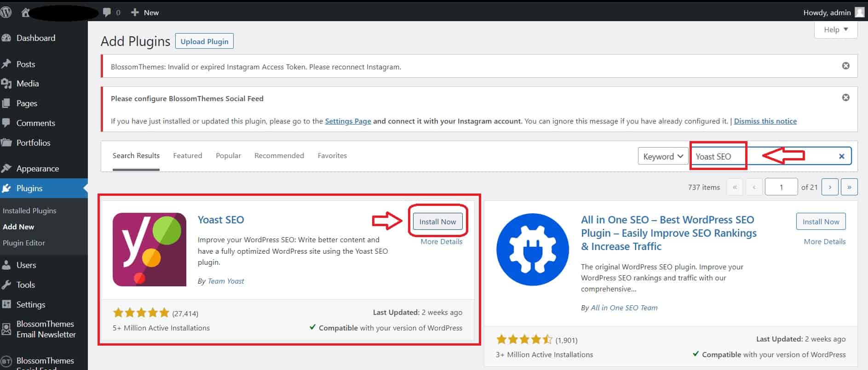
Task: Select Add New submenu item
Action: [18, 227]
